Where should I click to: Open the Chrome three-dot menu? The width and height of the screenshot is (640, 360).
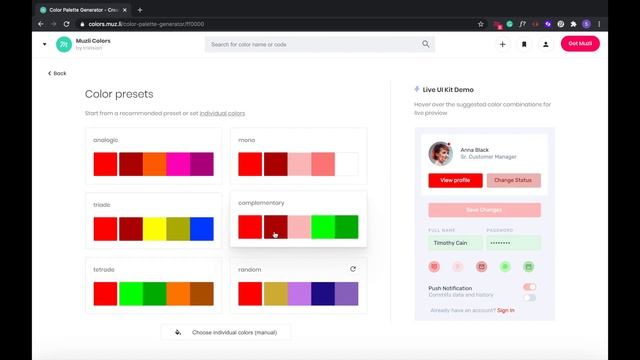coord(599,24)
